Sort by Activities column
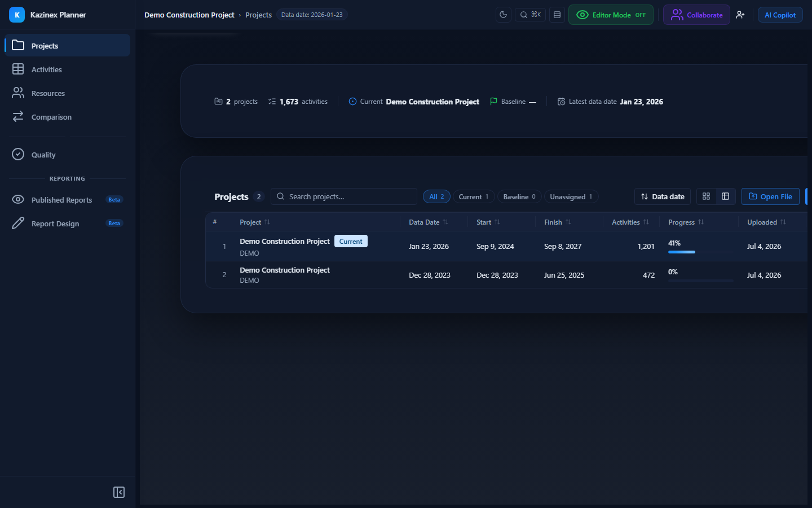 pyautogui.click(x=630, y=222)
